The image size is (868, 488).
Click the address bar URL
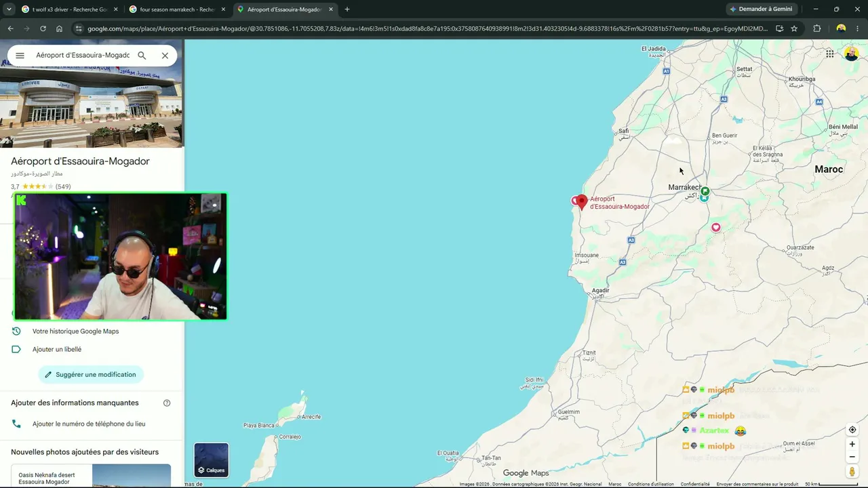[427, 28]
